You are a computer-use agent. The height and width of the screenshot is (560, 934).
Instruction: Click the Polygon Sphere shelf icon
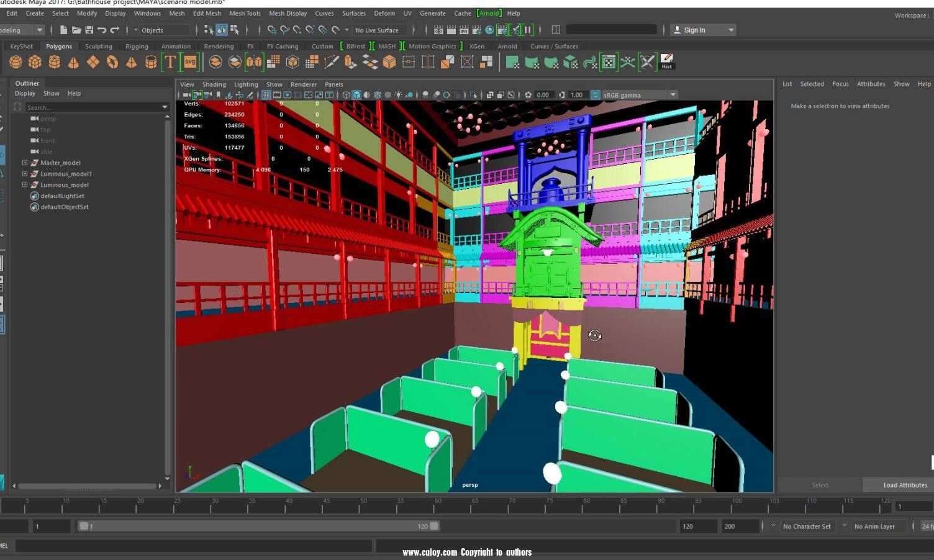pos(16,61)
